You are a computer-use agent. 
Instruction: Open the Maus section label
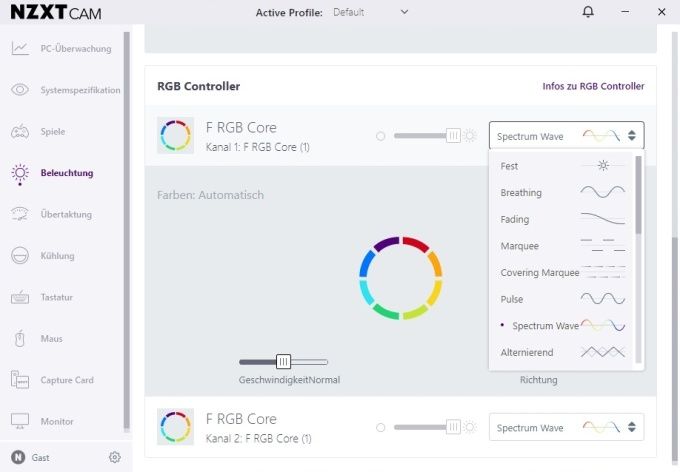pos(52,338)
